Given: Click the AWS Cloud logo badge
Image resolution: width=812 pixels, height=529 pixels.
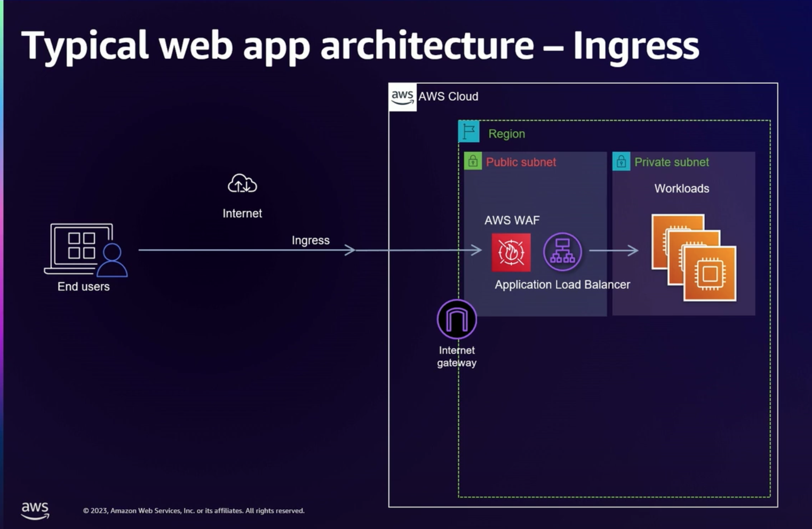Looking at the screenshot, I should point(403,96).
